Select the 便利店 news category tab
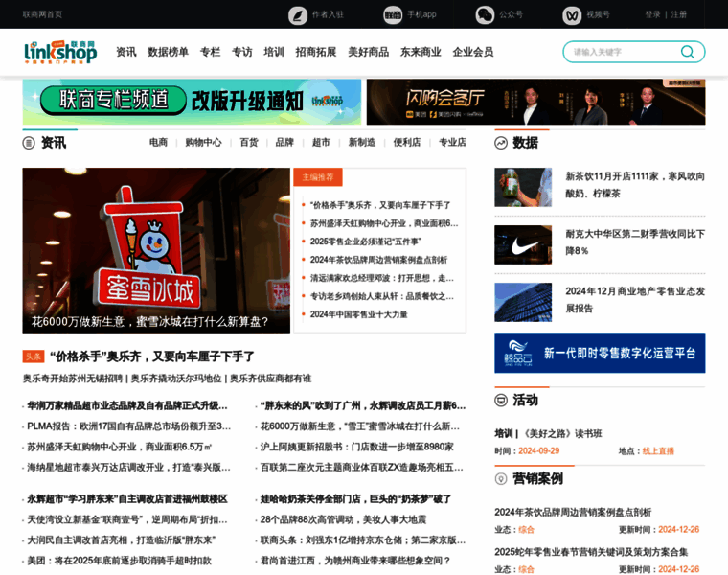The height and width of the screenshot is (575, 728). pos(407,142)
